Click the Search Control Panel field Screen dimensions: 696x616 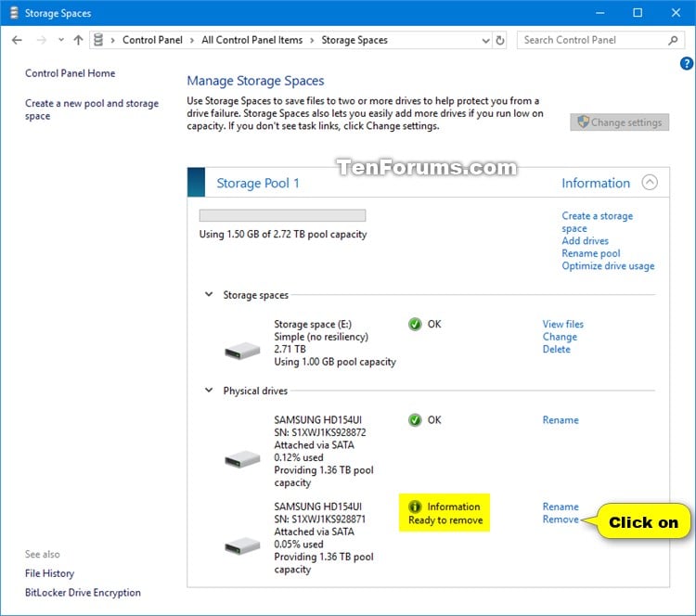pyautogui.click(x=600, y=40)
